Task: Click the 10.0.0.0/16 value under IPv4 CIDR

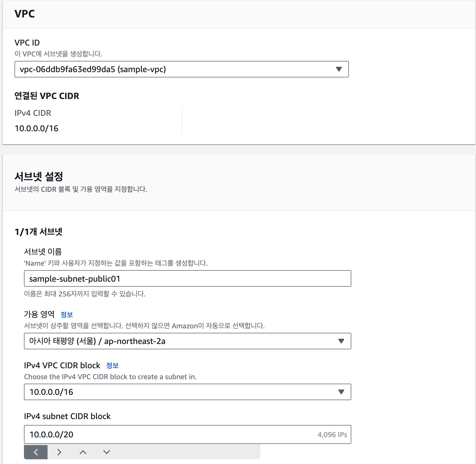Action: (x=37, y=129)
